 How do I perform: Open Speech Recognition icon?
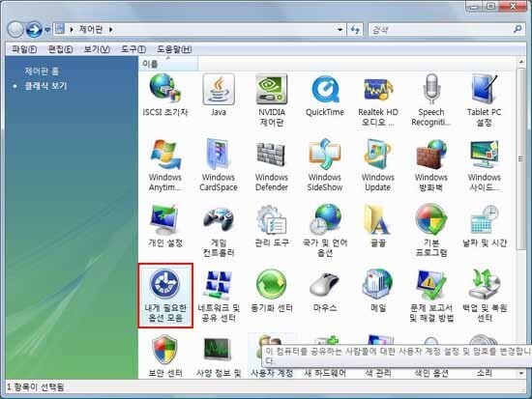[x=430, y=100]
